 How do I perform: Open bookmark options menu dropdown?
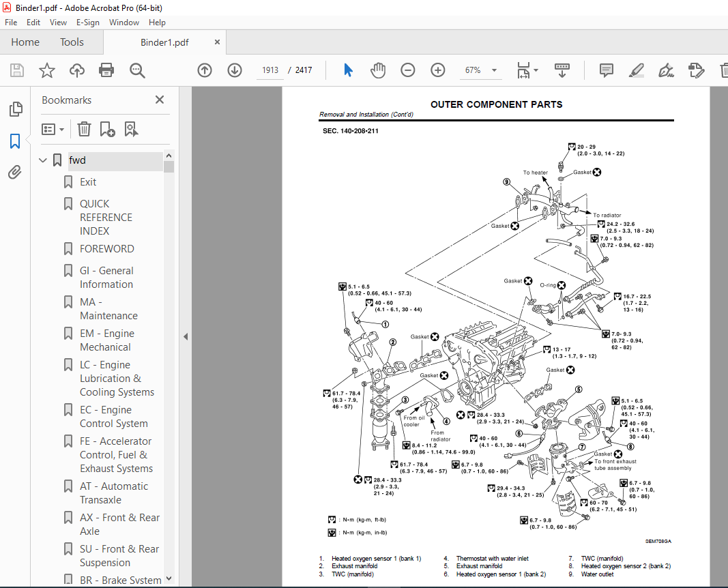(x=53, y=129)
